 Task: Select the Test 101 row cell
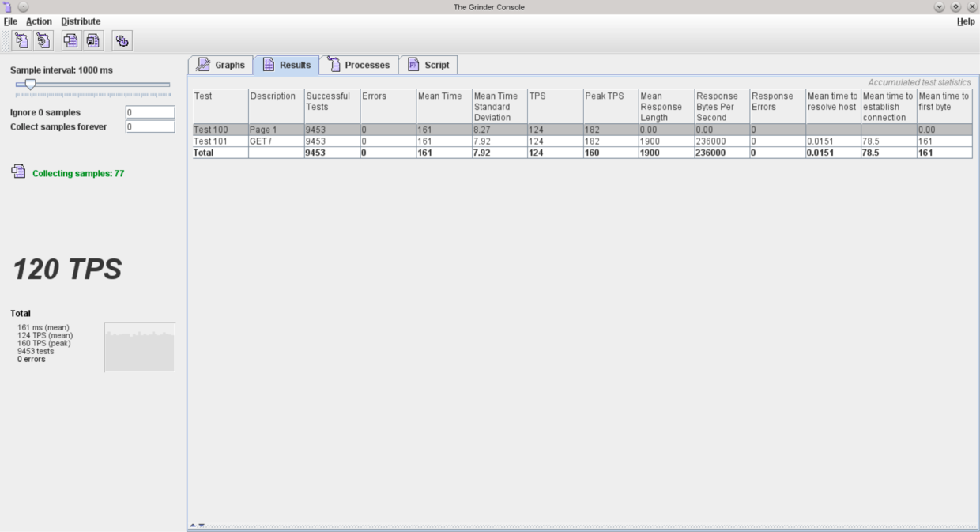(220, 141)
